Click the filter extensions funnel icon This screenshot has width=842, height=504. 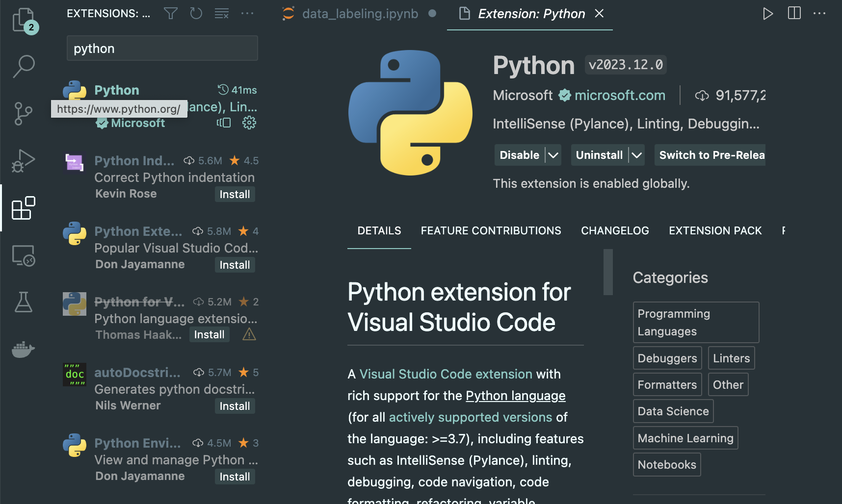[x=171, y=14]
